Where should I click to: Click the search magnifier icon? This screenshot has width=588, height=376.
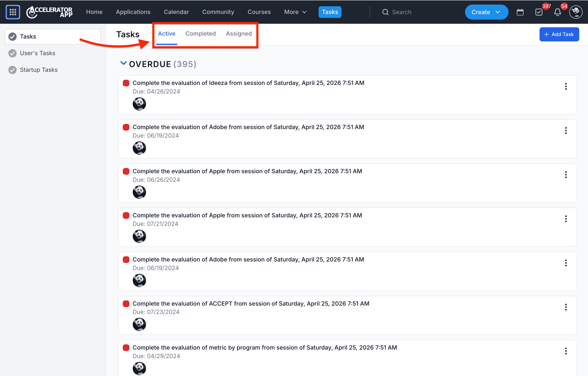click(x=385, y=12)
